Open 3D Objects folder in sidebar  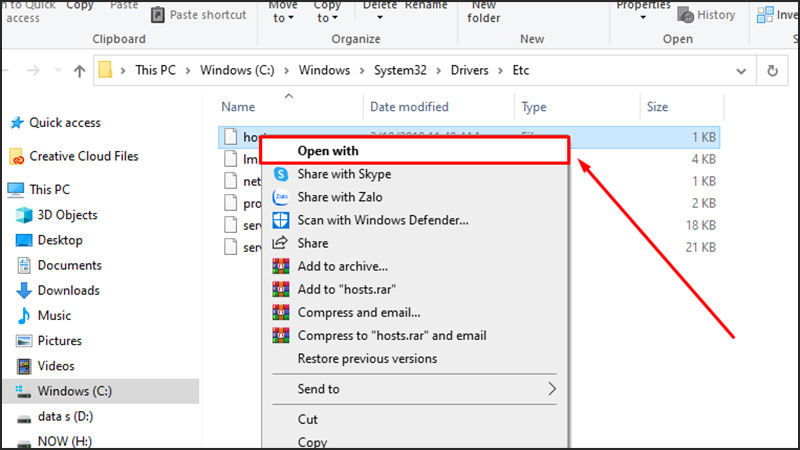pyautogui.click(x=67, y=215)
